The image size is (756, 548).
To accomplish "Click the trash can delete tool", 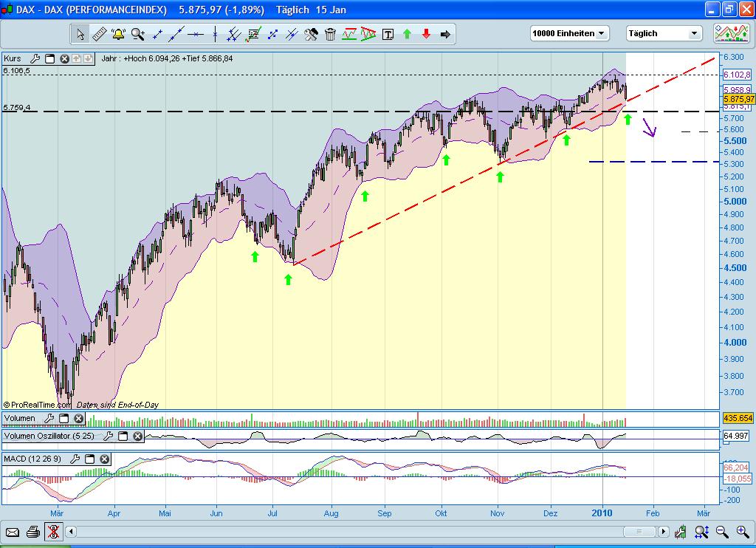I will (330, 34).
